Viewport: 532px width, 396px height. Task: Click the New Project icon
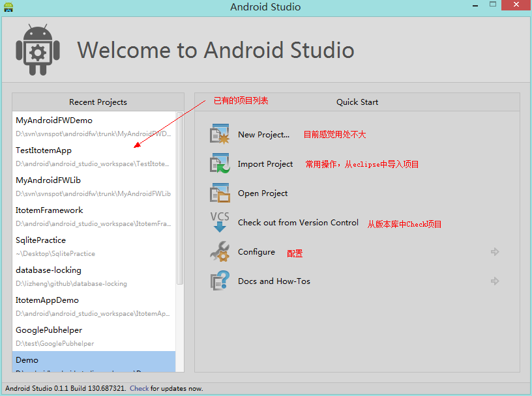point(220,134)
